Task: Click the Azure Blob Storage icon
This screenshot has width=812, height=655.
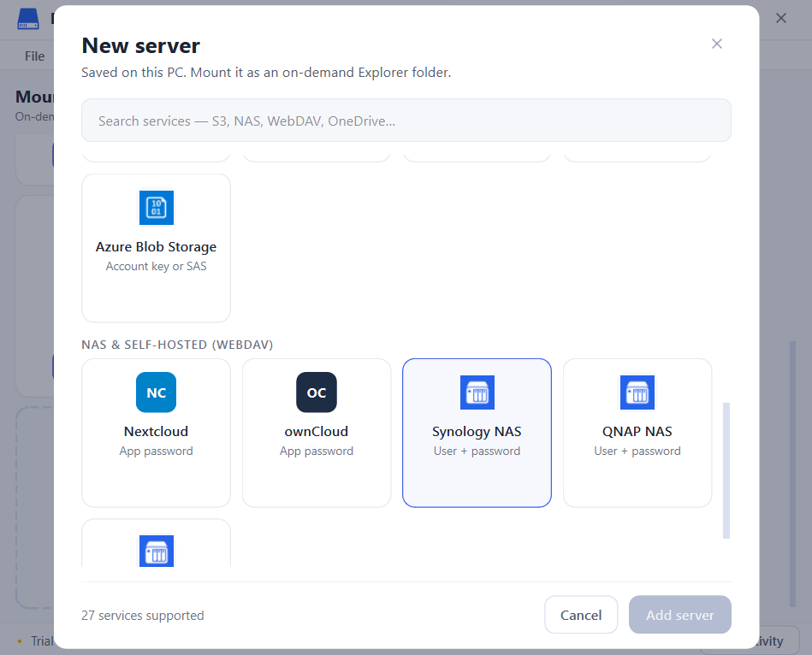Action: 157,208
